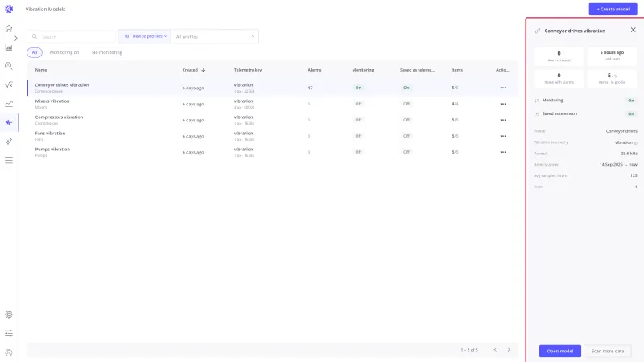Toggle Monitoring Off for Mixers vibration row
This screenshot has height=362, width=644.
(358, 104)
